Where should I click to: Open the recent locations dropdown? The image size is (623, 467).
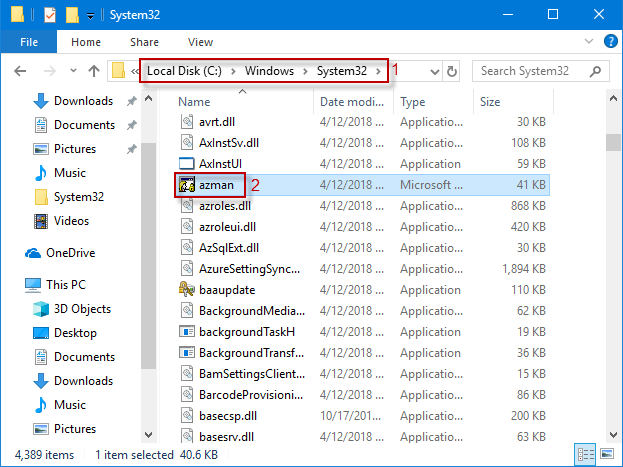coord(73,71)
